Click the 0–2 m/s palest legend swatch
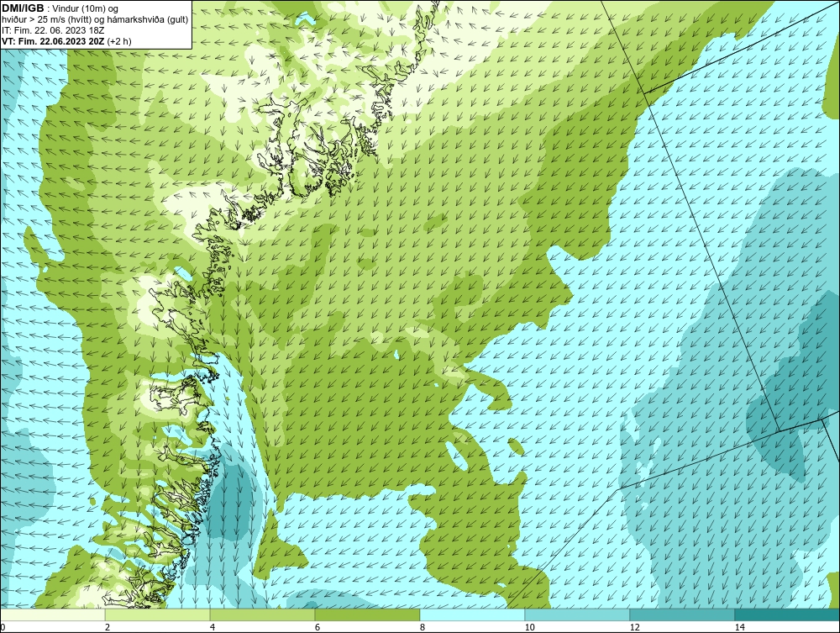Viewport: 840px width, 633px height. pyautogui.click(x=52, y=615)
